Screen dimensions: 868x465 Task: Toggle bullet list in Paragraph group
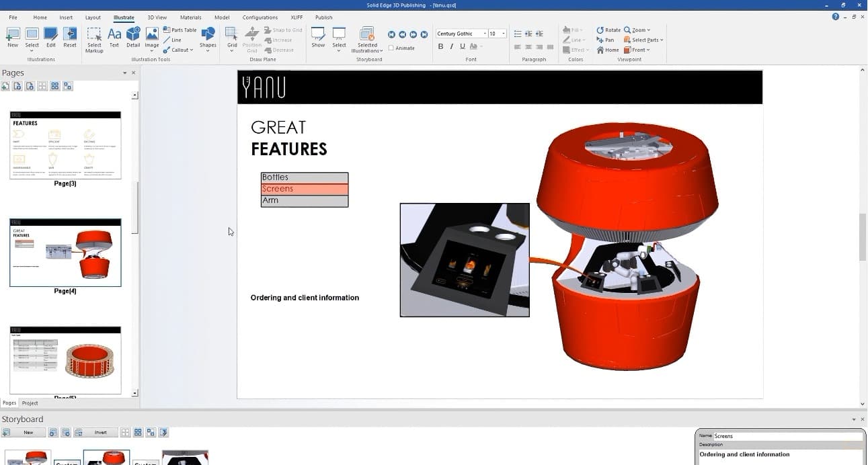coord(517,34)
